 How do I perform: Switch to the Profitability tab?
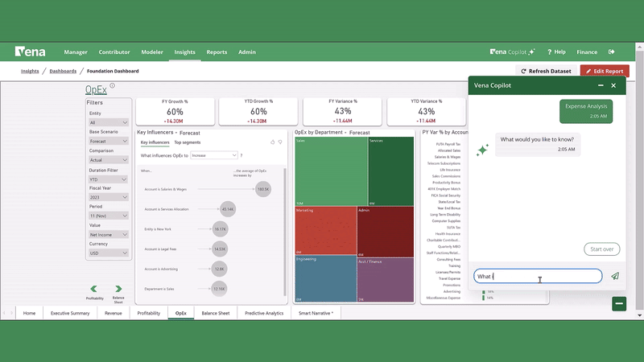tap(149, 313)
